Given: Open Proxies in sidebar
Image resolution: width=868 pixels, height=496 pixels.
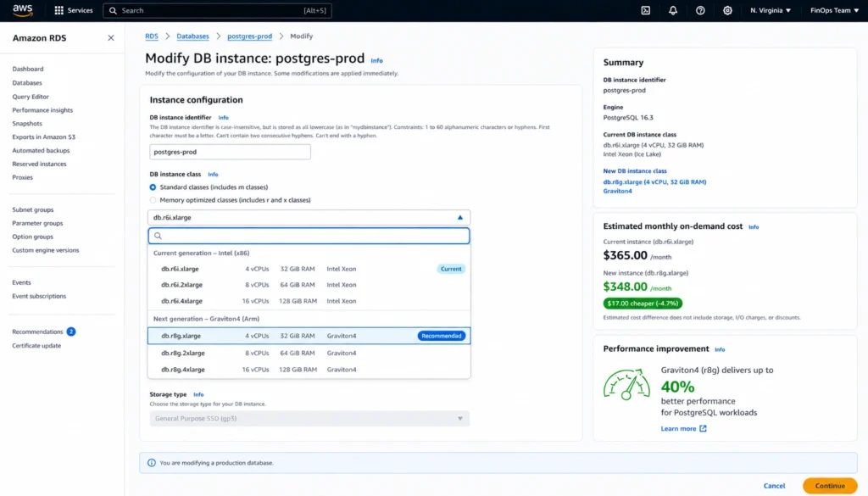Looking at the screenshot, I should click(23, 178).
